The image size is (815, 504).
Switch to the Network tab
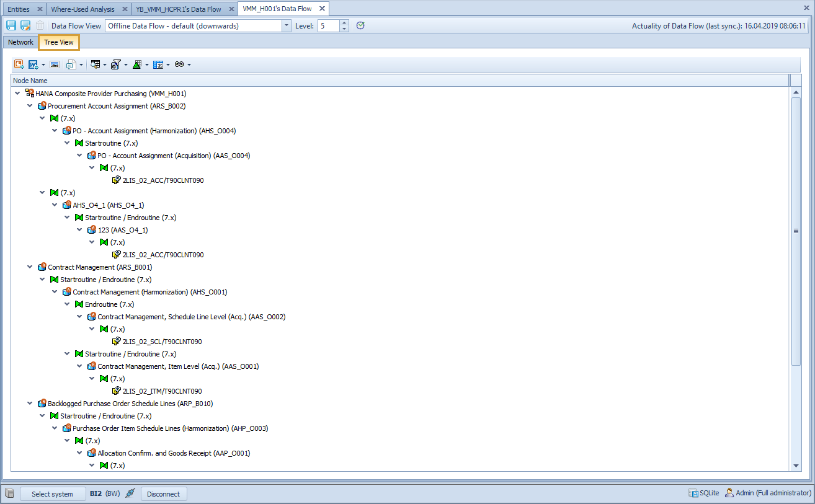pos(20,42)
